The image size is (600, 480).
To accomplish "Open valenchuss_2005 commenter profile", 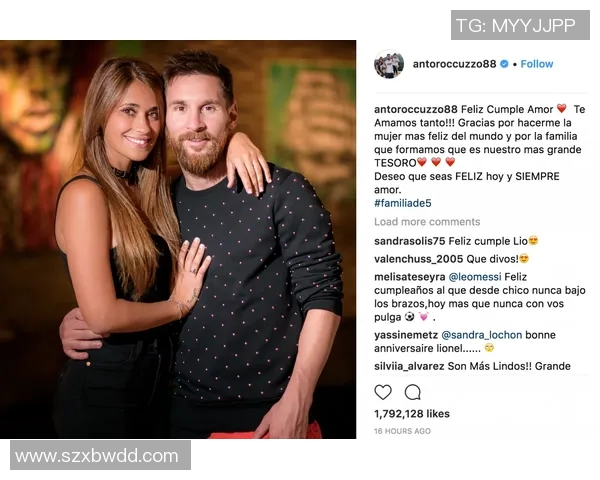I will click(419, 259).
